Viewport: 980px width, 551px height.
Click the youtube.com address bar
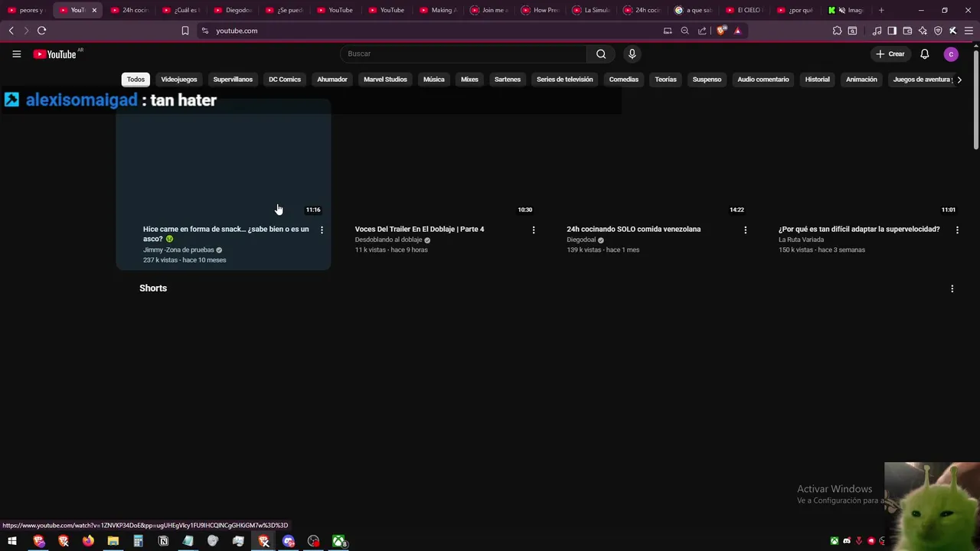coord(429,31)
